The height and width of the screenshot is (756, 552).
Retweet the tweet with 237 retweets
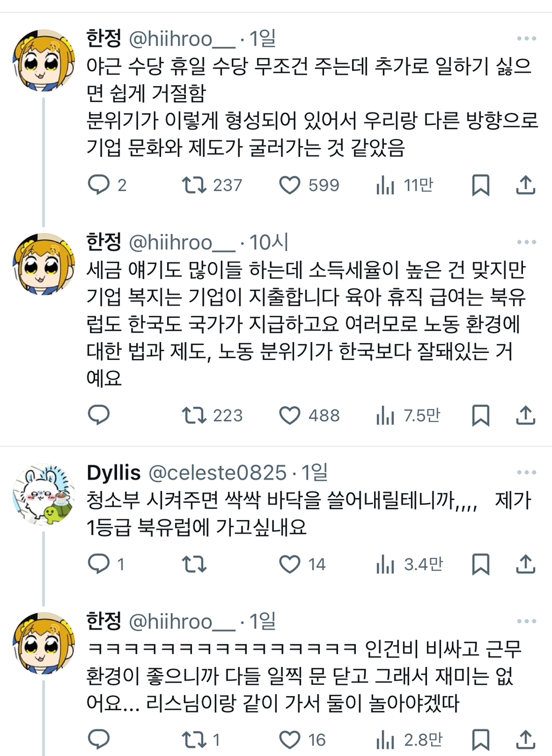tap(194, 185)
